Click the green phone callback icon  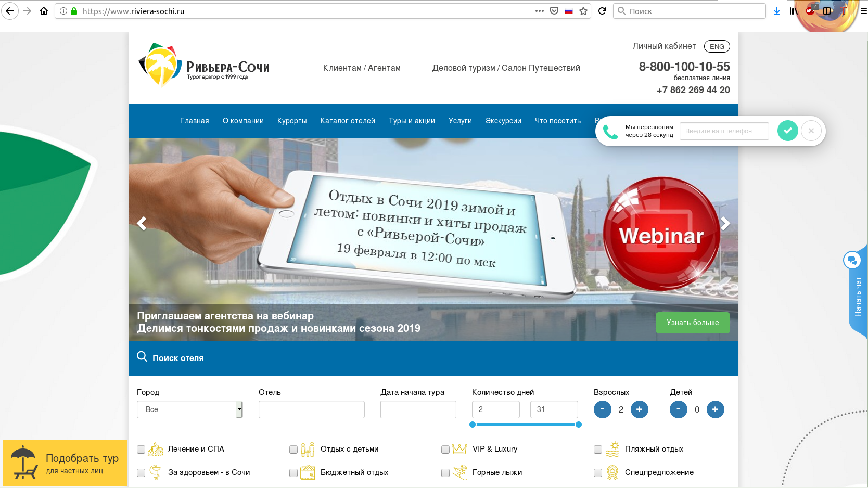(610, 132)
